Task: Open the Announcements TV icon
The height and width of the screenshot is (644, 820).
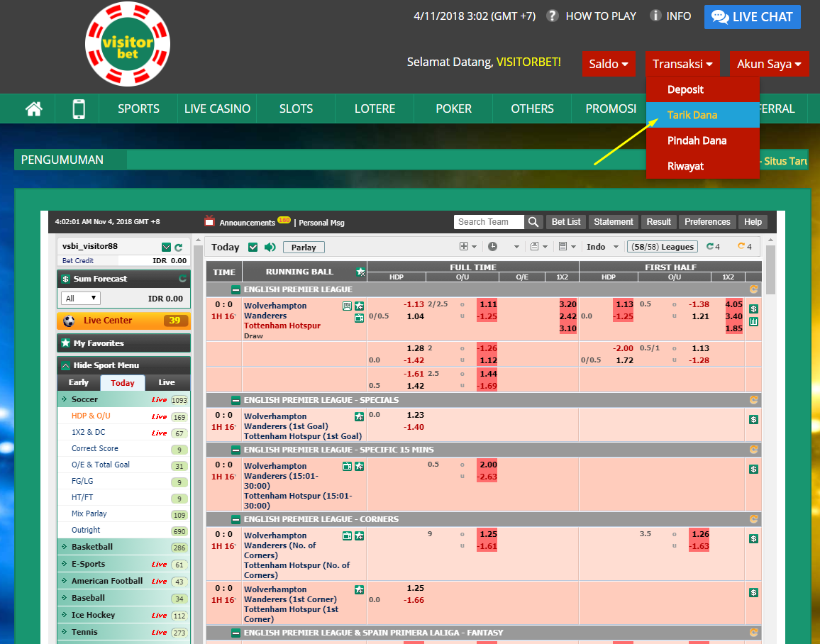Action: click(x=209, y=221)
